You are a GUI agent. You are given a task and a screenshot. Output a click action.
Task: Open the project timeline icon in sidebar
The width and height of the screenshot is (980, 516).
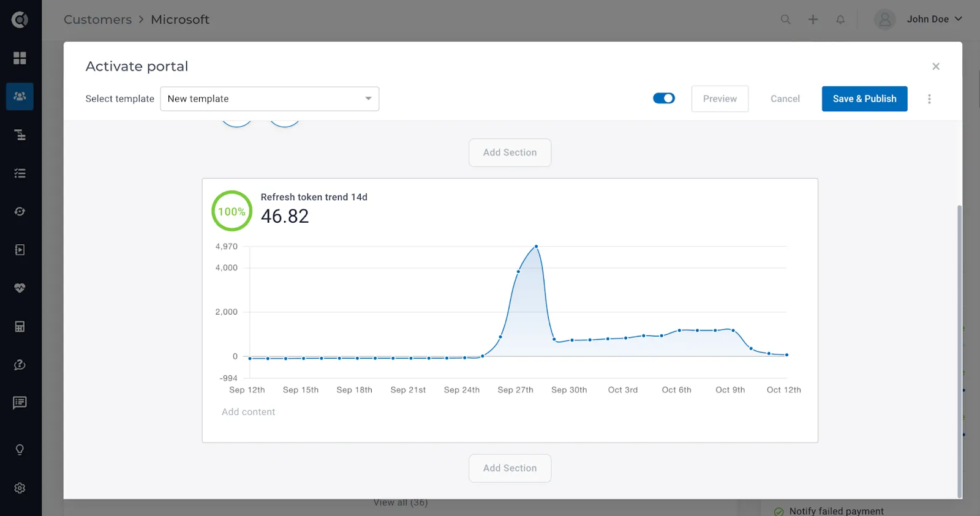tap(20, 135)
